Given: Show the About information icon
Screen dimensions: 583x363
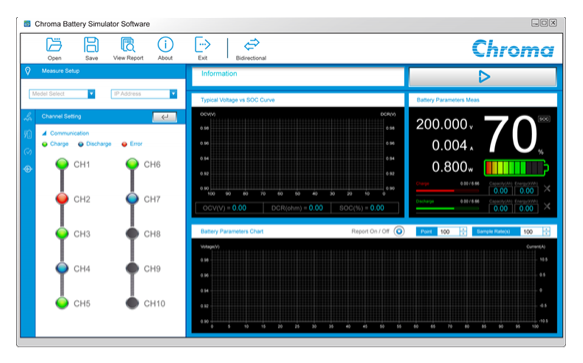Looking at the screenshot, I should tap(165, 45).
